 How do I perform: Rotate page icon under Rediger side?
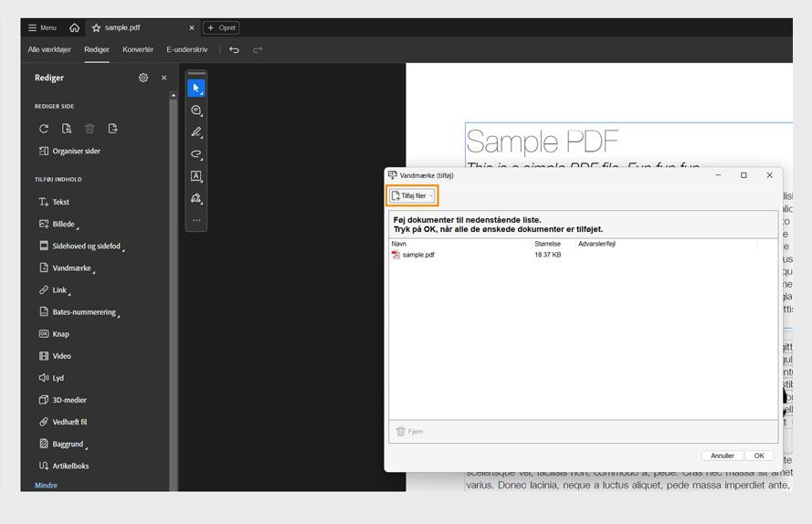pyautogui.click(x=44, y=129)
